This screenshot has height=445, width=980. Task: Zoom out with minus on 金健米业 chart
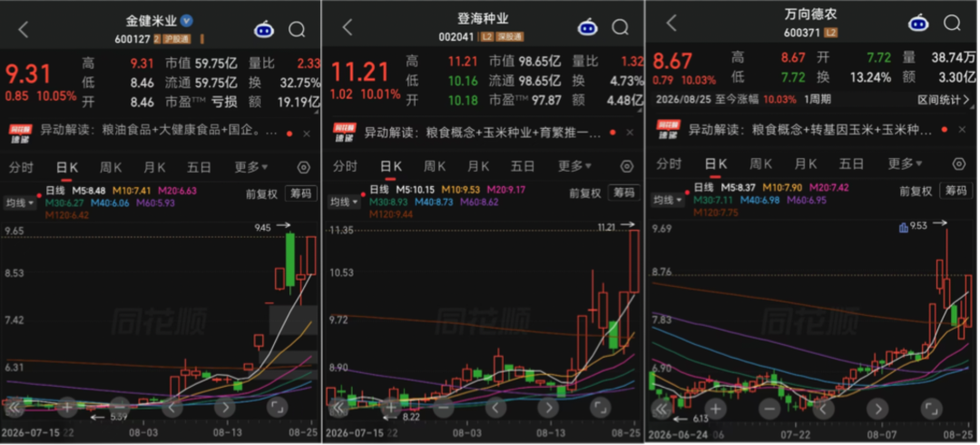119,408
